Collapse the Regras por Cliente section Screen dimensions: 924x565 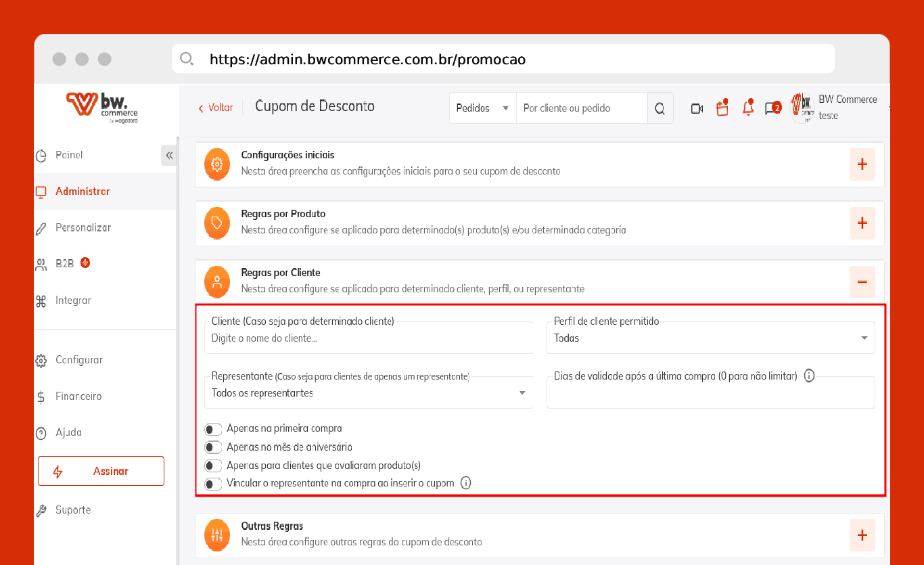pos(862,282)
